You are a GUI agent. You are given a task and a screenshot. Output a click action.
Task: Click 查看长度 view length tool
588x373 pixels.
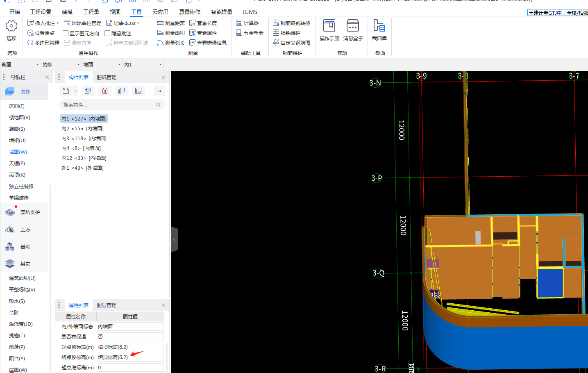(203, 23)
